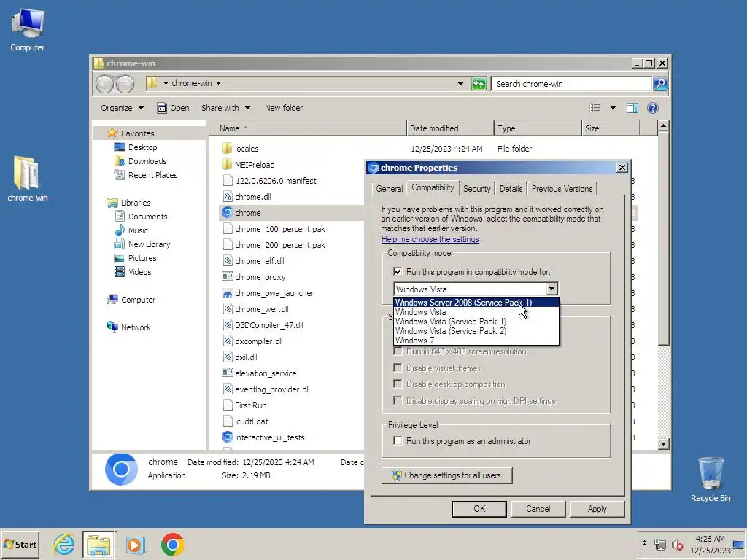The image size is (747, 560).
Task: Open Help me choose the settings link
Action: (x=430, y=239)
